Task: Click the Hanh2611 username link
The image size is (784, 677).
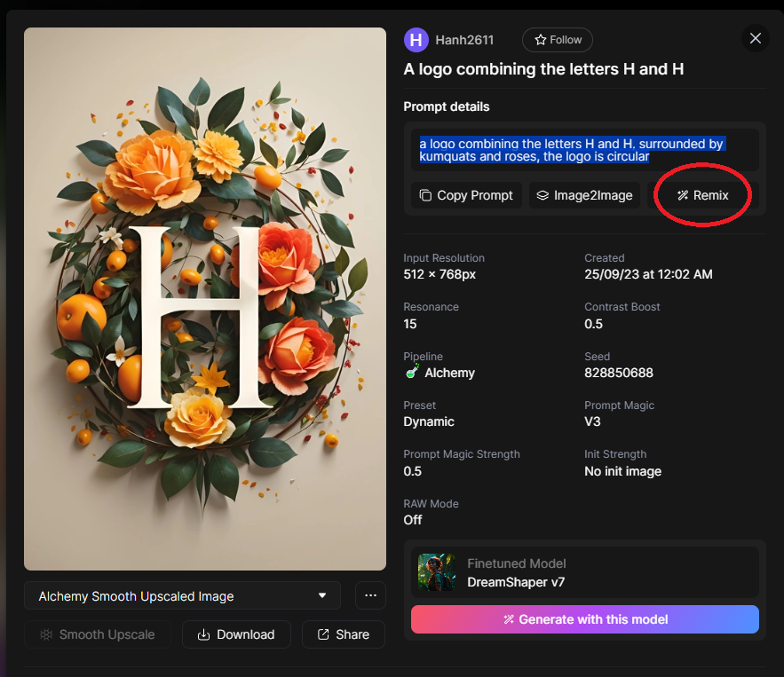Action: (x=464, y=40)
